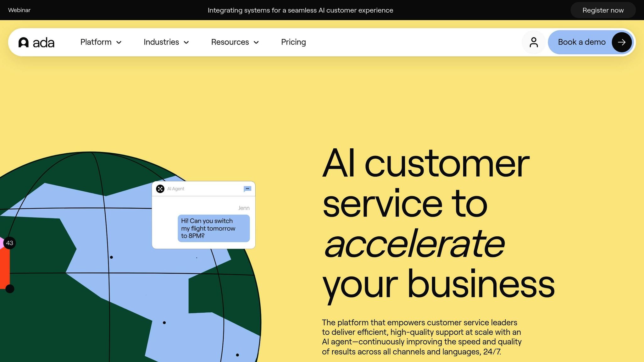The height and width of the screenshot is (362, 644).
Task: Open the Industries menu
Action: tap(166, 42)
